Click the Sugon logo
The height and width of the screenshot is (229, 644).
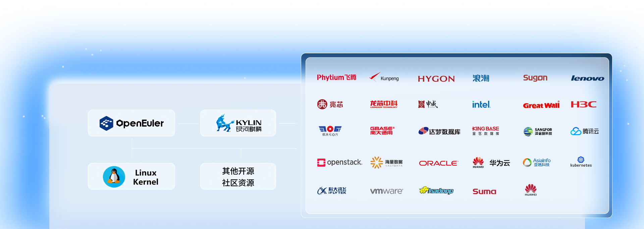point(535,78)
